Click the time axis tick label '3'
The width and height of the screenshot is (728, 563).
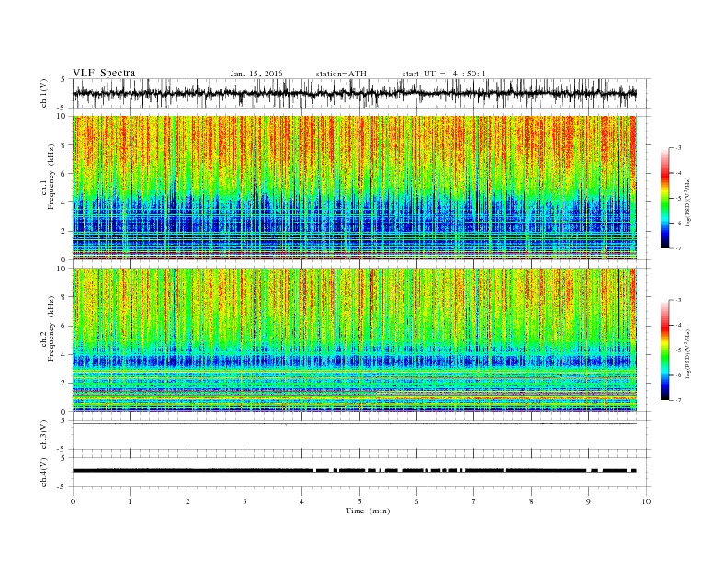[x=245, y=501]
